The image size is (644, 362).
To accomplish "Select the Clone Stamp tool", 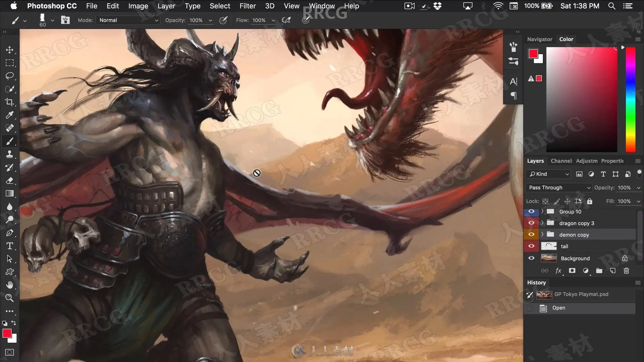I will pyautogui.click(x=9, y=154).
